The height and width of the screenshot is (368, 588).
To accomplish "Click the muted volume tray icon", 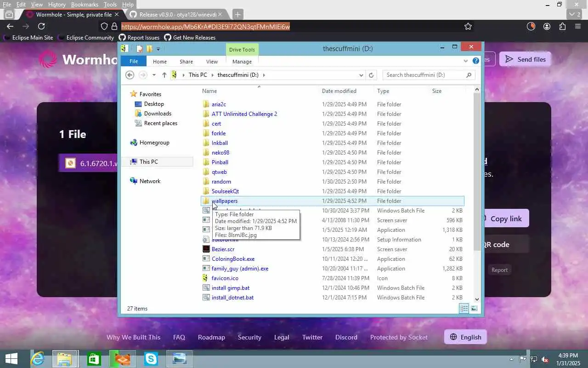I will click(545, 359).
